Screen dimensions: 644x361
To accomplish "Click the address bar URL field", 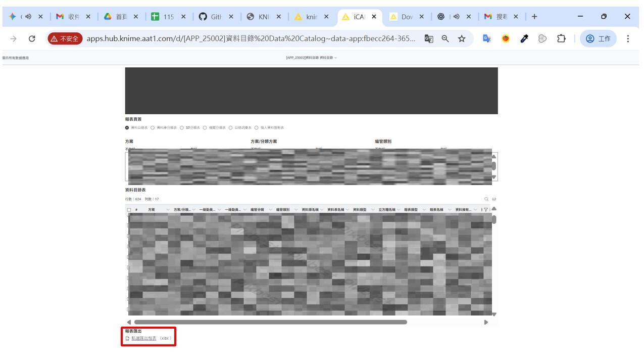I will [251, 38].
